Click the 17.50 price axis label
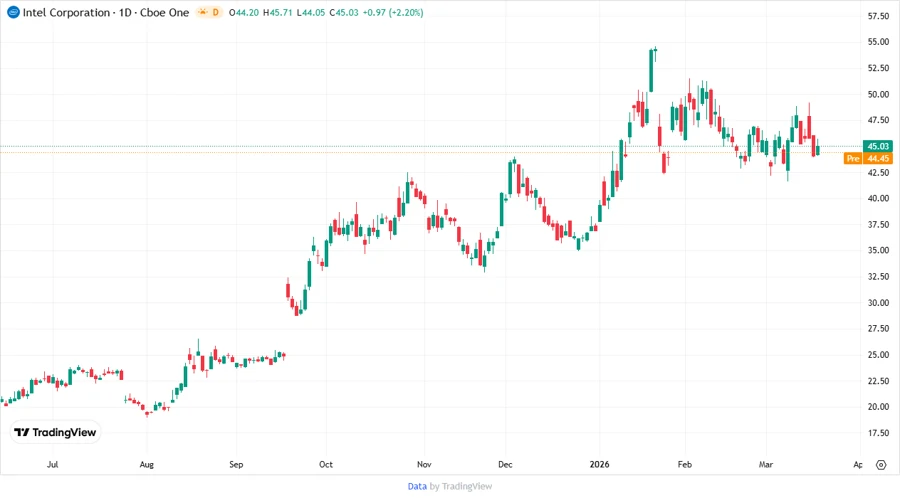The height and width of the screenshot is (498, 900). 878,433
